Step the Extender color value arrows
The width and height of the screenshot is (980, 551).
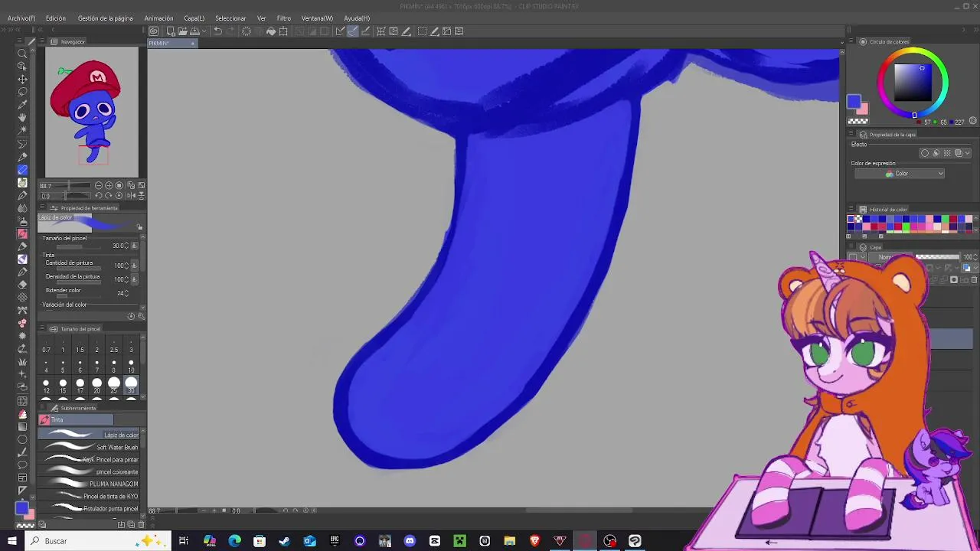pyautogui.click(x=127, y=293)
